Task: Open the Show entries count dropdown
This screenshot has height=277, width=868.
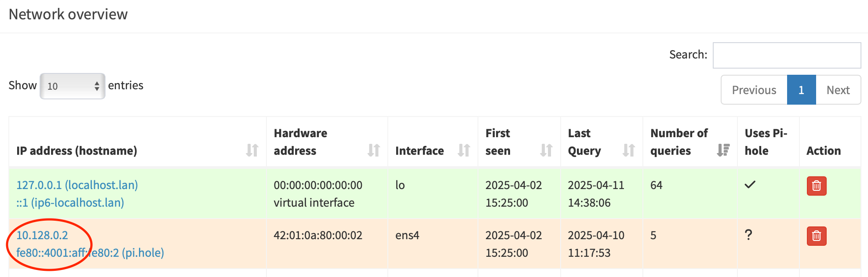Action: coord(73,86)
